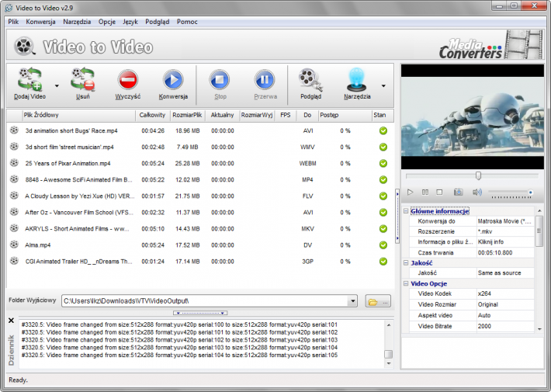Stop the preview player
551x392 pixels.
439,193
